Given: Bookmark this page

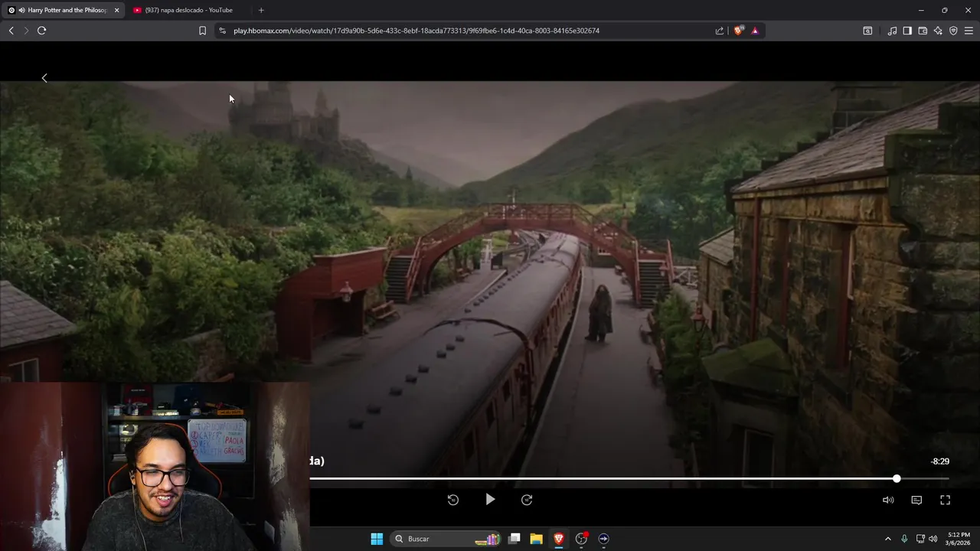Looking at the screenshot, I should [x=202, y=31].
